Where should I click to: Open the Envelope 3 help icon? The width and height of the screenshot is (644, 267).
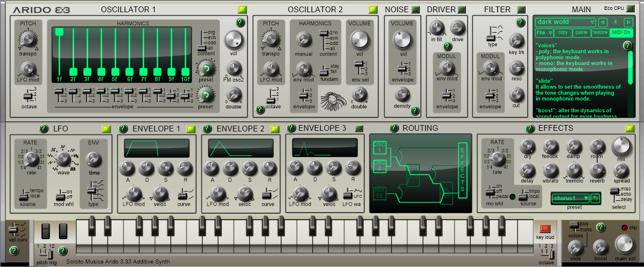pyautogui.click(x=291, y=128)
